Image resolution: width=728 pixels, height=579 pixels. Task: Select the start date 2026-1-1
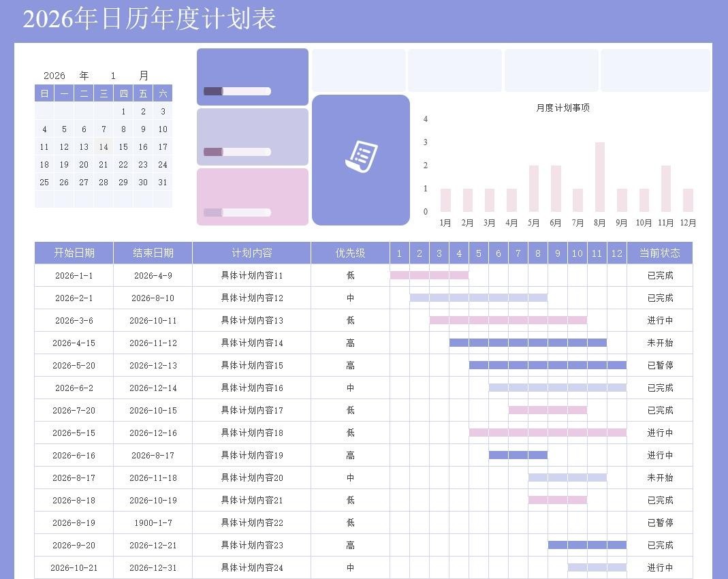coord(74,275)
